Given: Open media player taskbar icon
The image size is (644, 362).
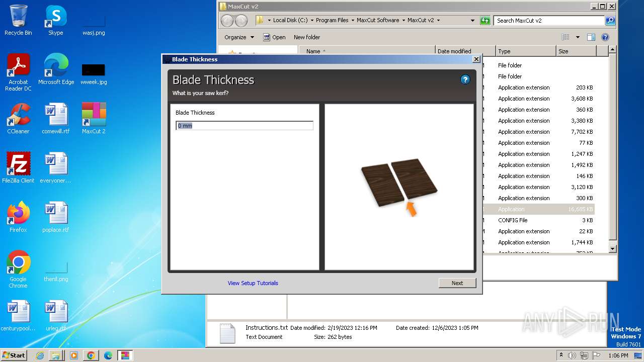Looking at the screenshot, I should tap(73, 355).
